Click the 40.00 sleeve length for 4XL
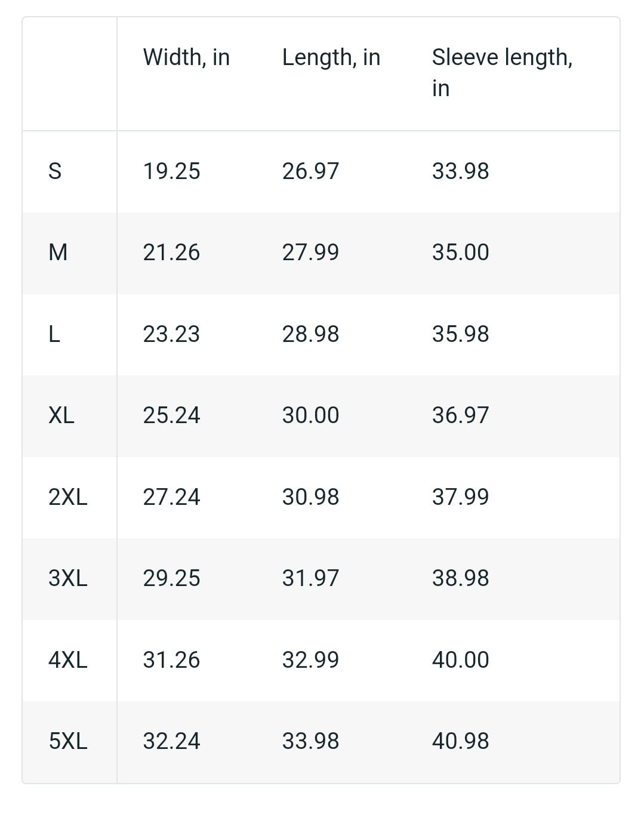Viewport: 644px width, 814px height. [x=461, y=660]
